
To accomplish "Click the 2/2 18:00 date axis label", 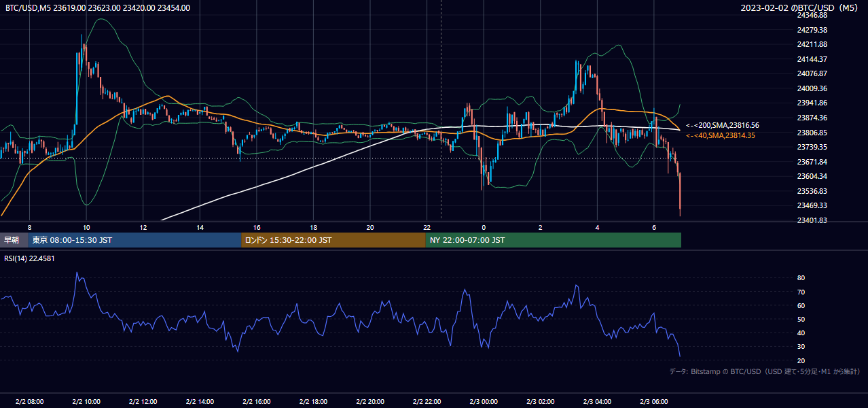I will click(x=313, y=402).
